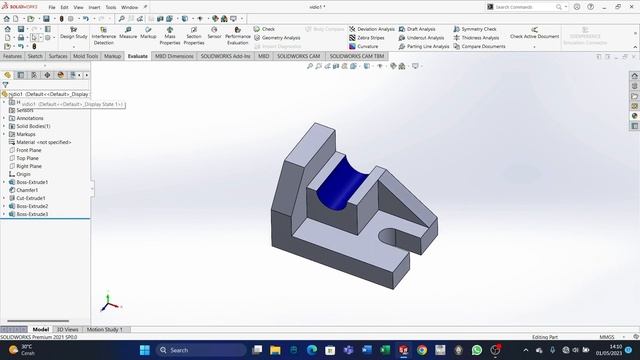Run Symmetry Check

[475, 29]
